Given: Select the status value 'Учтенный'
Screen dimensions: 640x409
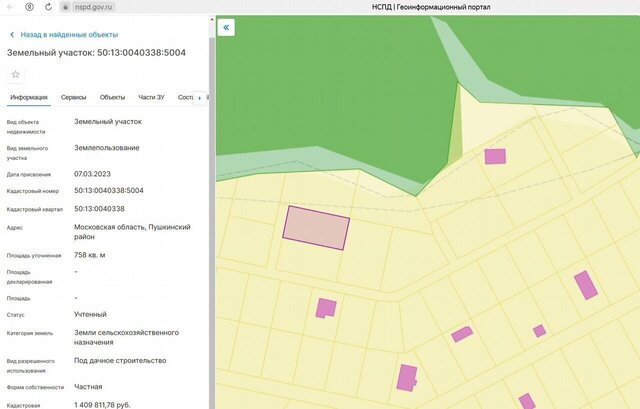Looking at the screenshot, I should (x=90, y=315).
